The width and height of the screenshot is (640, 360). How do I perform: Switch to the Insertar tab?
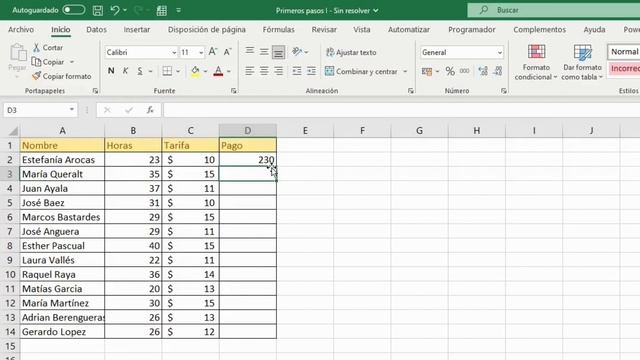tap(137, 29)
